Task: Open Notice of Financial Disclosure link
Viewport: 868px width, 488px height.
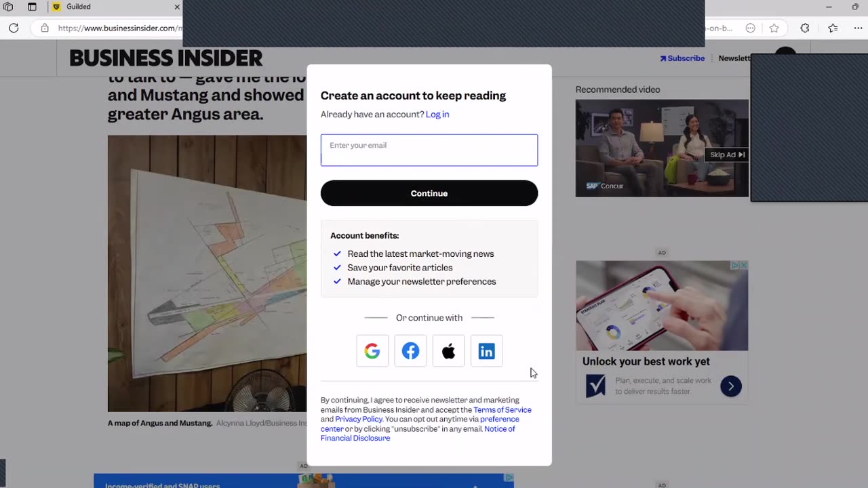Action: (x=418, y=433)
